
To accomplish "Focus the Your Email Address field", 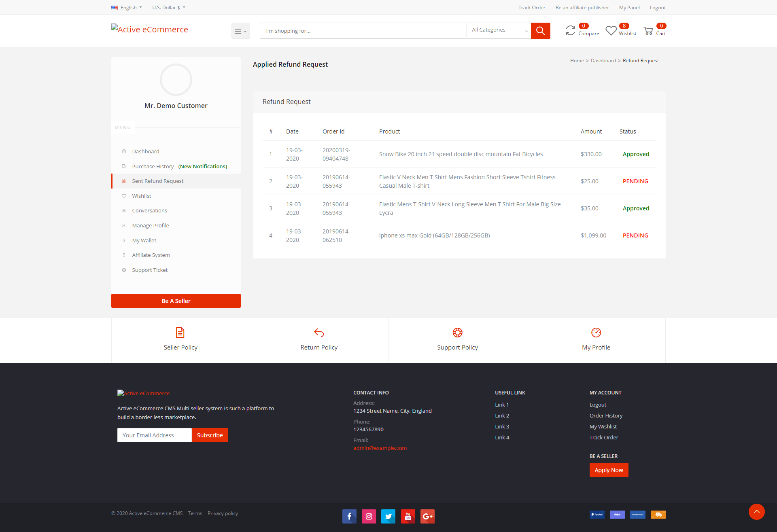I will click(x=154, y=435).
